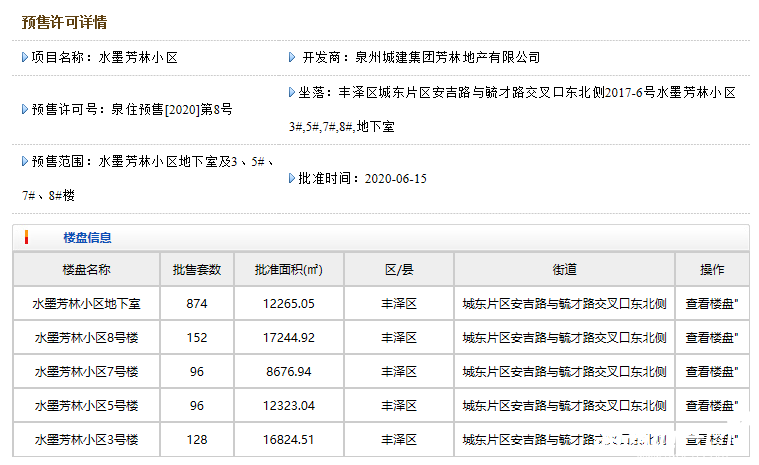The image size is (759, 465).
Task: Click the 874 units cell
Action: pos(197,304)
